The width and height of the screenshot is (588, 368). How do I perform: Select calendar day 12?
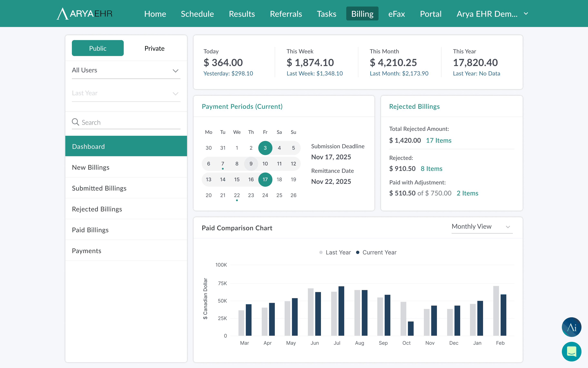[x=293, y=164]
